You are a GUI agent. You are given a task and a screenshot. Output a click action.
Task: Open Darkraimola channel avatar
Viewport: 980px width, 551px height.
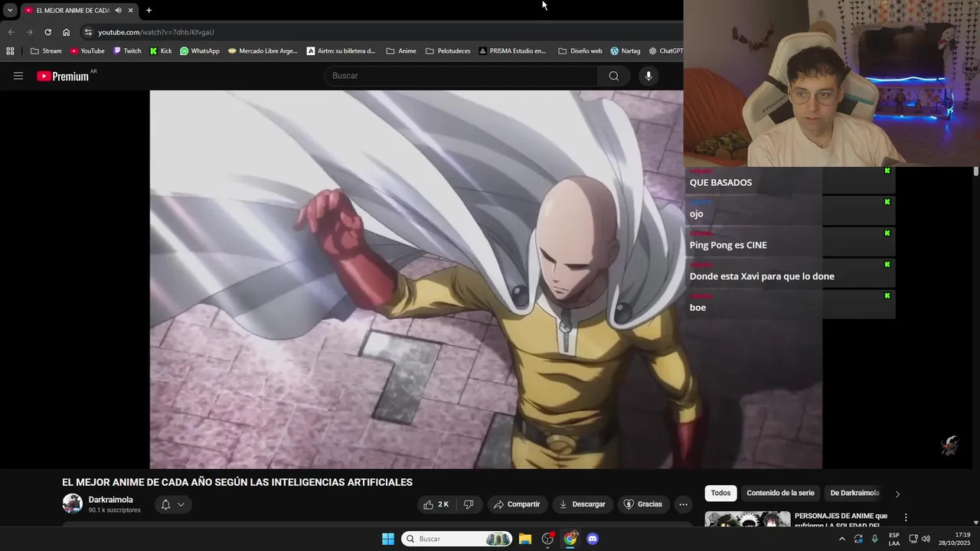point(73,504)
